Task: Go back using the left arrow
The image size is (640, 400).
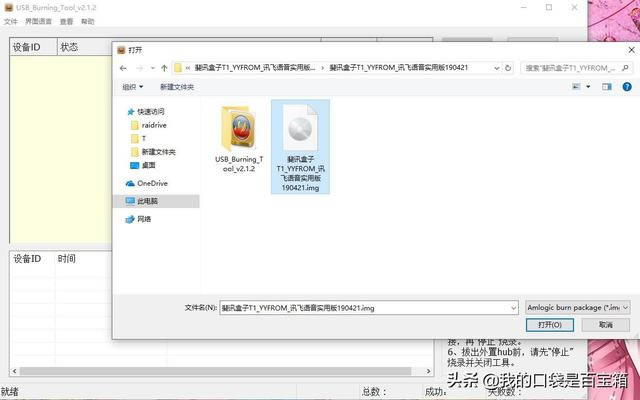Action: 125,67
